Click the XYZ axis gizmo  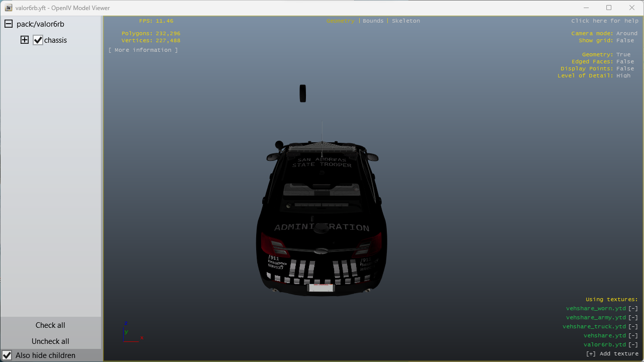tap(132, 332)
